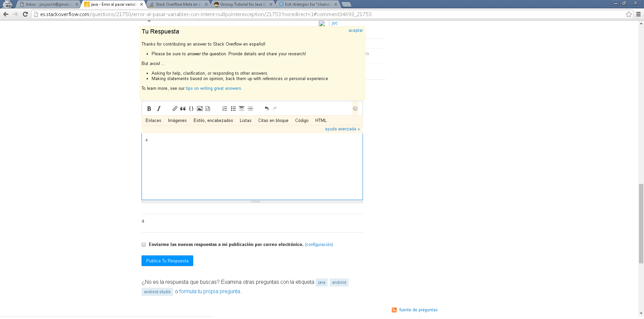Open a new browser tab
Image resolution: width=644 pixels, height=319 pixels.
(346, 4)
